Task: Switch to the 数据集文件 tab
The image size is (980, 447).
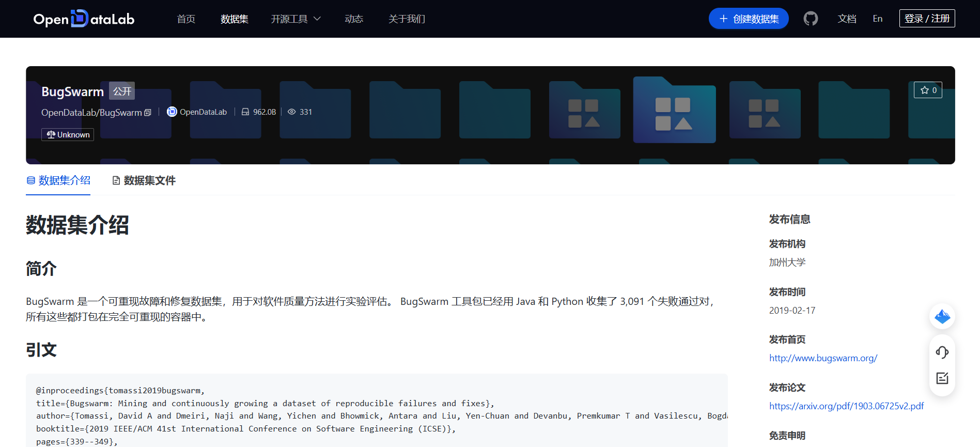Action: click(144, 180)
